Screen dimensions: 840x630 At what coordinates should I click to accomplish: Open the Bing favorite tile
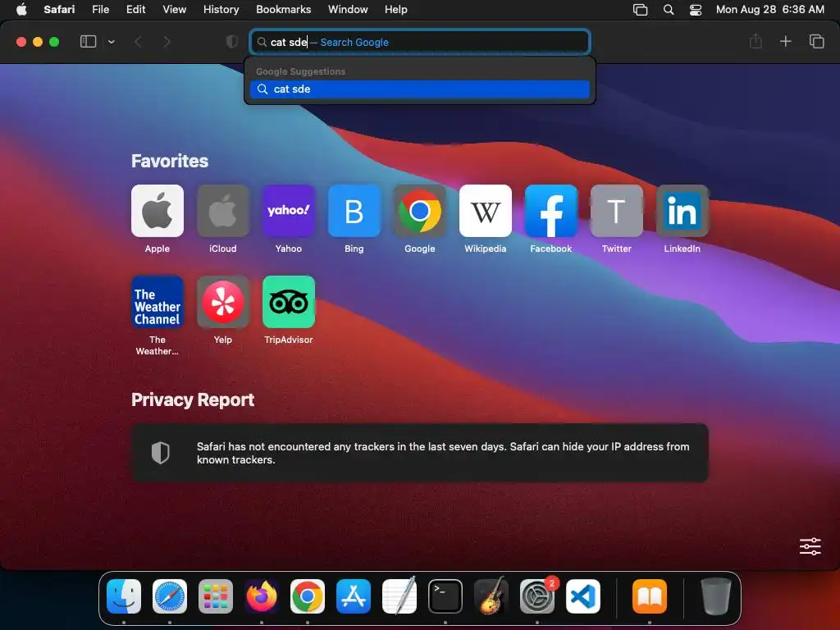pyautogui.click(x=354, y=211)
